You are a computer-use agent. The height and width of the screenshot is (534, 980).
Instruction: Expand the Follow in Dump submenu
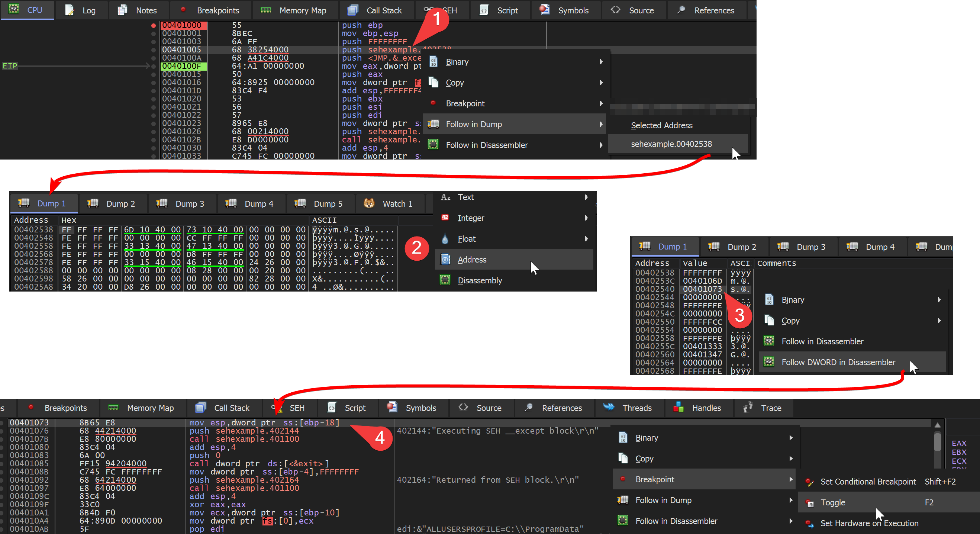(474, 124)
